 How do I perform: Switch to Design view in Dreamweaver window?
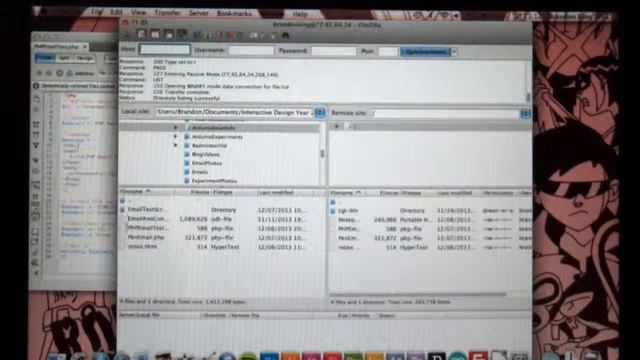click(x=85, y=58)
